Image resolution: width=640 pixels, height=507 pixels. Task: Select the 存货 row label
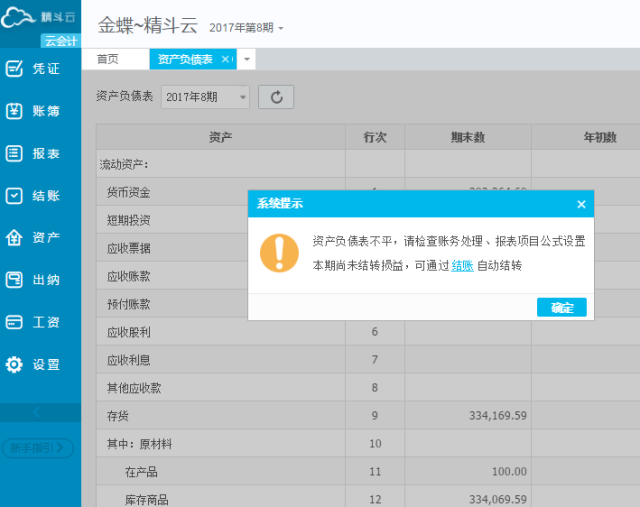pos(118,416)
